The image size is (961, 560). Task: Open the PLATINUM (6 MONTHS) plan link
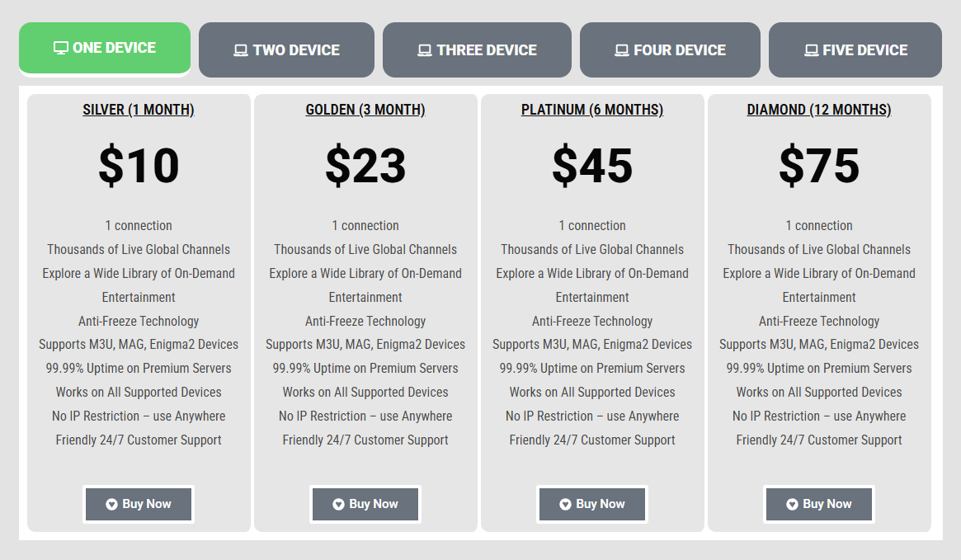[x=592, y=109]
